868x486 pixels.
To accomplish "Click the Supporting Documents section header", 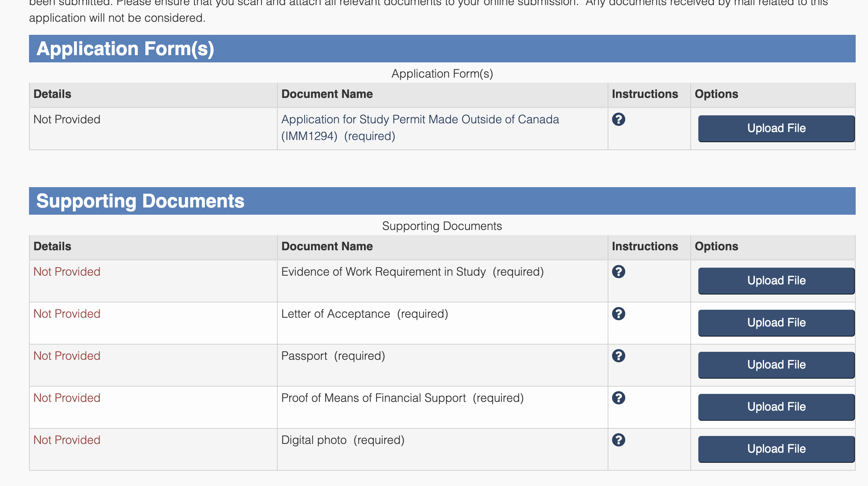I will pyautogui.click(x=140, y=201).
